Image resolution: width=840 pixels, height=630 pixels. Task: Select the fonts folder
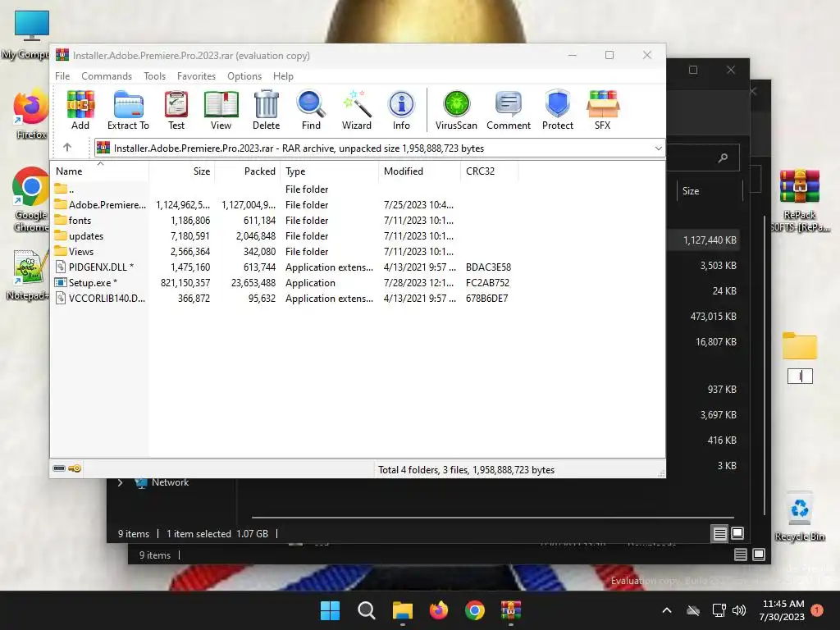pos(284,220)
